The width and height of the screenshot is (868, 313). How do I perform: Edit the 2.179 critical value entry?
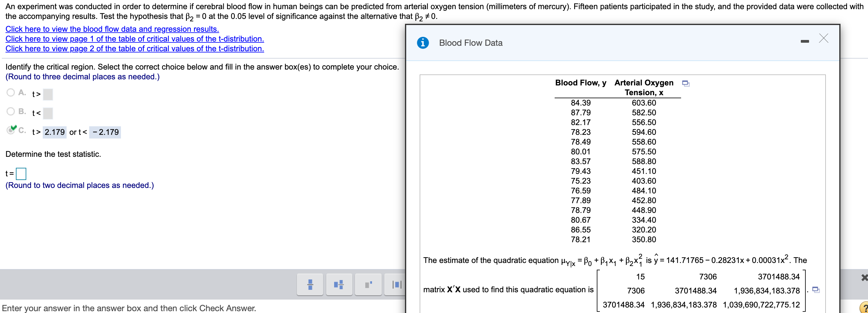tap(55, 131)
